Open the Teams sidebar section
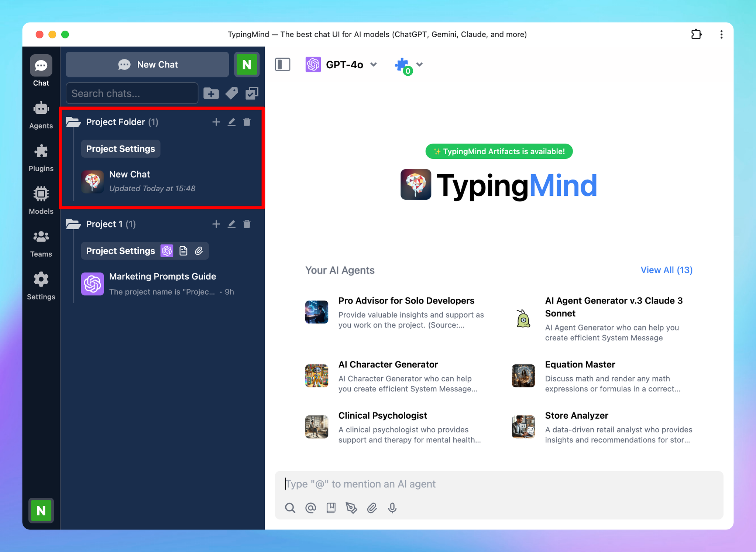 click(x=41, y=243)
